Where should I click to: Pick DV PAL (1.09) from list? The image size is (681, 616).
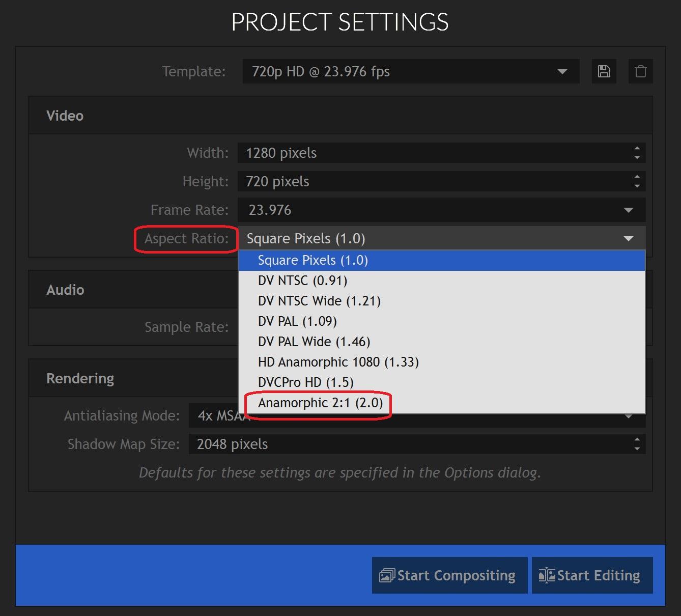click(297, 321)
